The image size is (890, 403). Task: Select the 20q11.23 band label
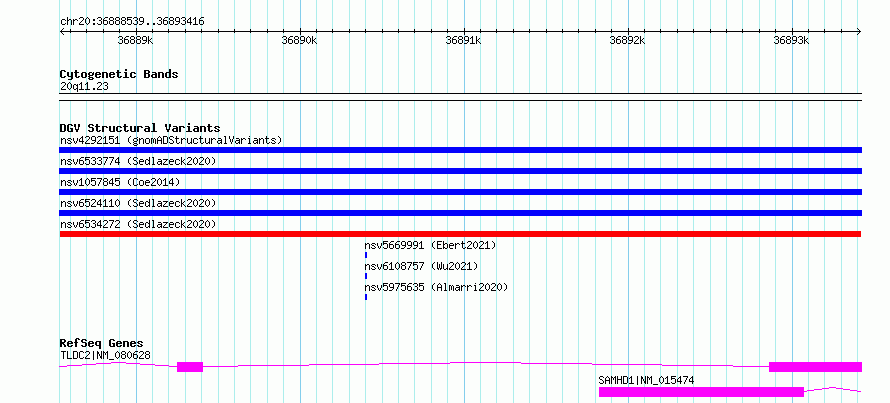84,87
